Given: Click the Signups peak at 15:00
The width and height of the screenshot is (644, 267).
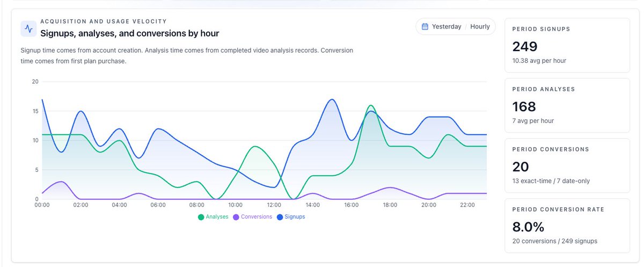Looking at the screenshot, I should (x=332, y=99).
